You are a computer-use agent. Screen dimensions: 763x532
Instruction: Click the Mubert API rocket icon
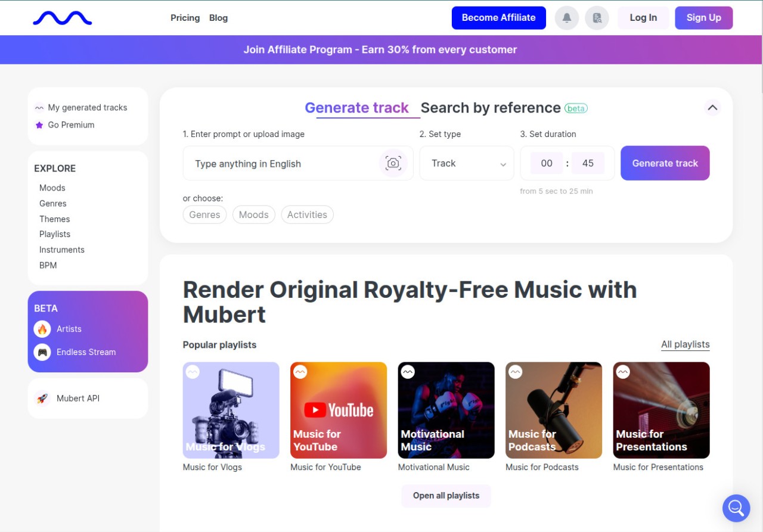42,399
